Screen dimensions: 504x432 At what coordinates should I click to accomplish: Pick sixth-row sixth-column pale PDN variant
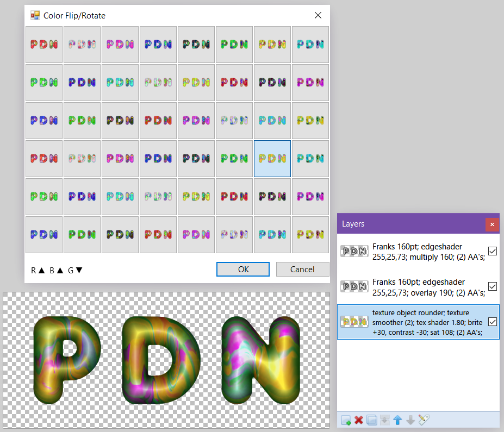pos(234,235)
